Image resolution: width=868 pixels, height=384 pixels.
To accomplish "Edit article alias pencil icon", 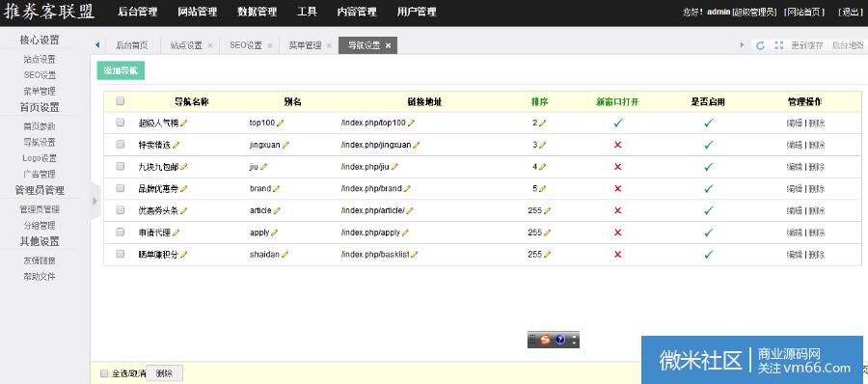I will click(x=277, y=211).
